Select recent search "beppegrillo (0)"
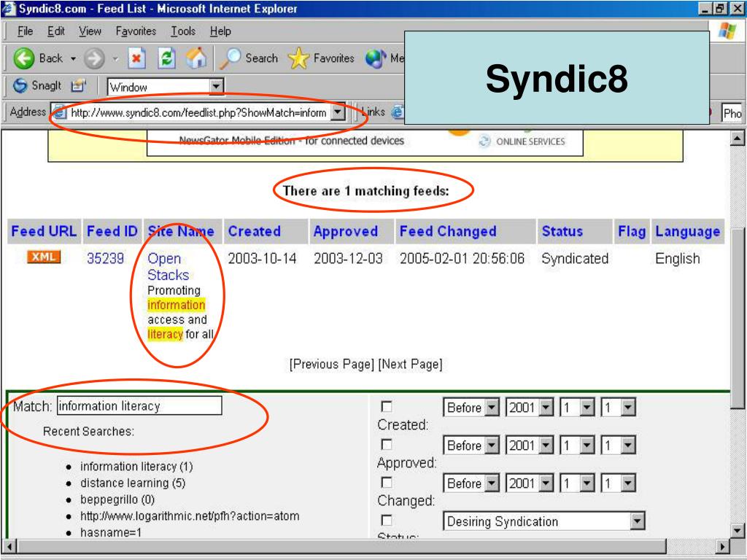 (x=117, y=499)
